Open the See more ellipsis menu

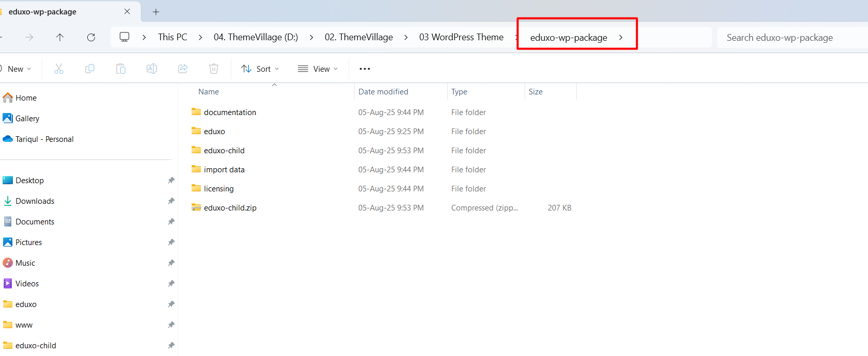(365, 69)
